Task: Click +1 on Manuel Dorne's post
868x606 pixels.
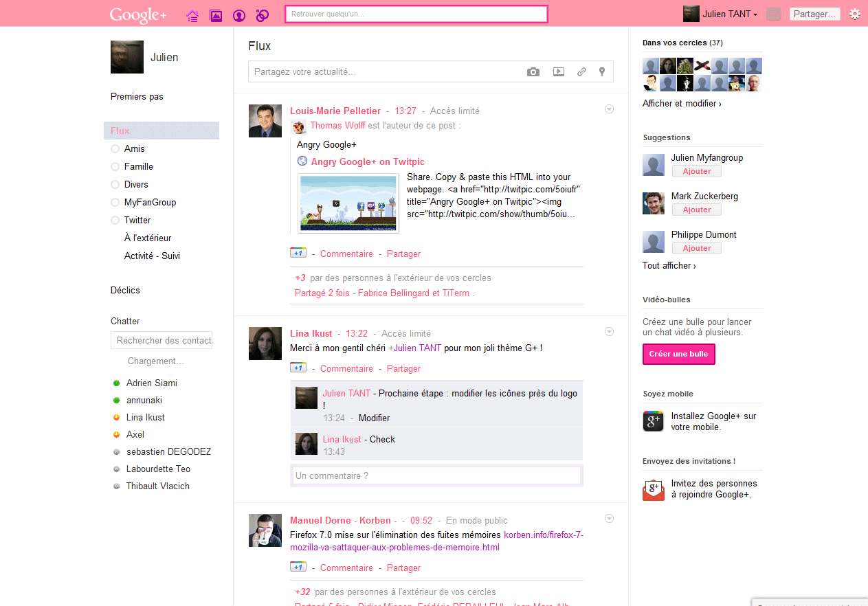Action: click(x=298, y=567)
